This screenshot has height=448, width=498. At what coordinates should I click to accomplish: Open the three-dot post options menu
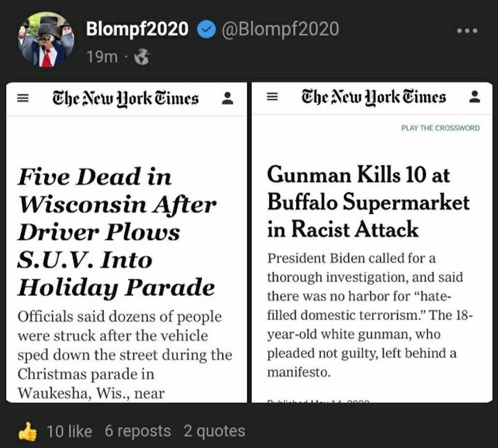click(467, 31)
